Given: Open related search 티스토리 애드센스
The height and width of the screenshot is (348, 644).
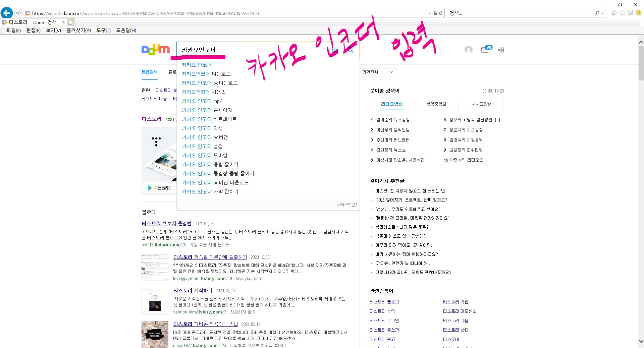Looking at the screenshot, I should 460,311.
